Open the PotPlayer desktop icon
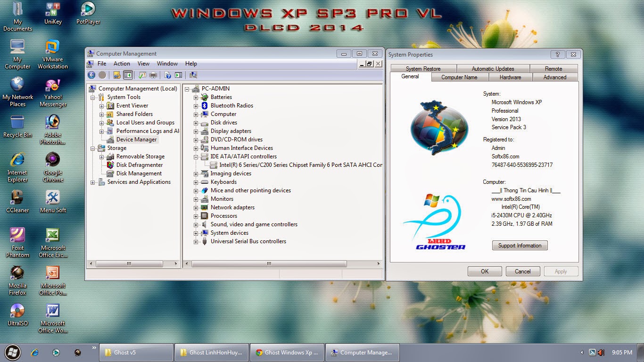The image size is (644, 362). [88, 13]
